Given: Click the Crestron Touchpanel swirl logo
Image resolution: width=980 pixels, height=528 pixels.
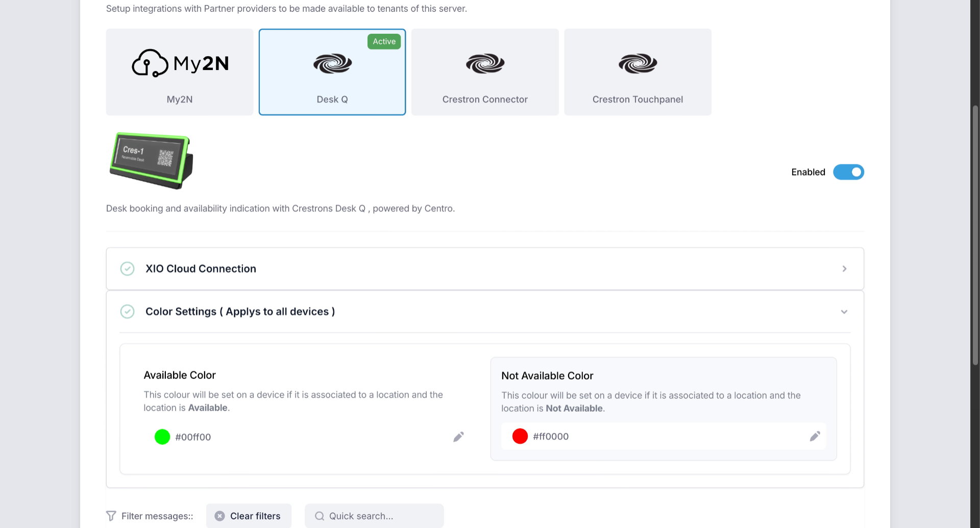Looking at the screenshot, I should pyautogui.click(x=638, y=64).
